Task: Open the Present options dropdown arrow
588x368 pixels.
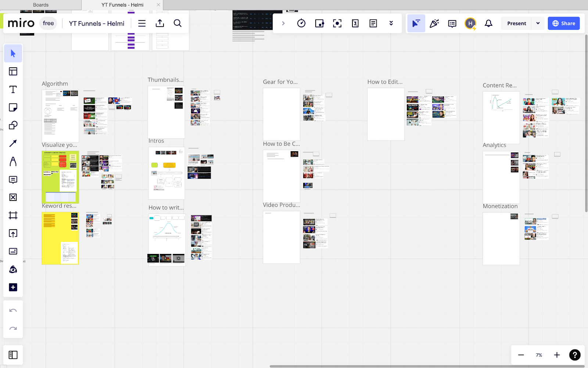Action: pos(538,24)
